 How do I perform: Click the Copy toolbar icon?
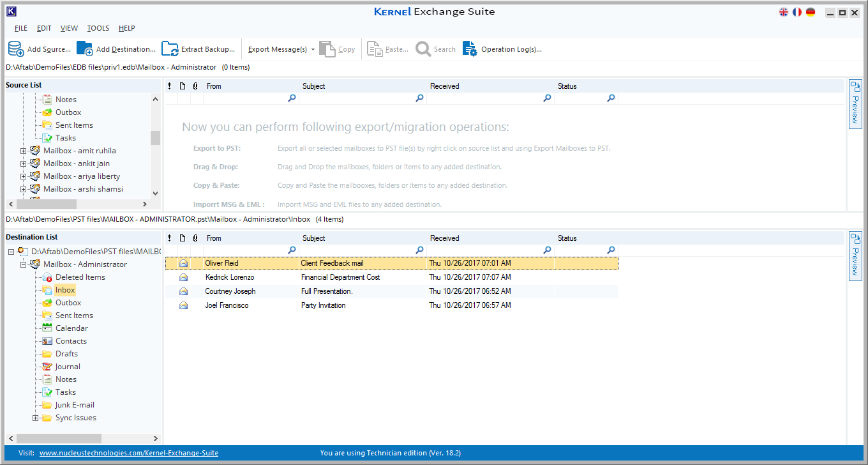327,49
